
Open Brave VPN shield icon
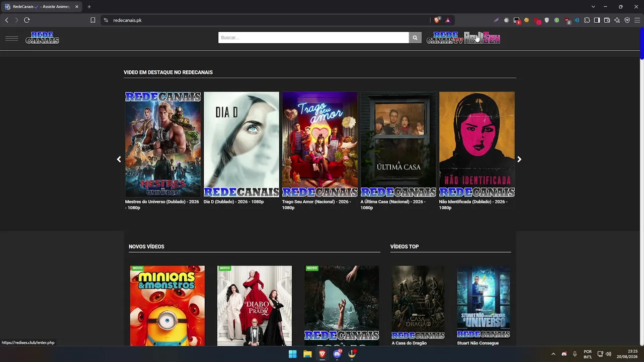[x=627, y=20]
